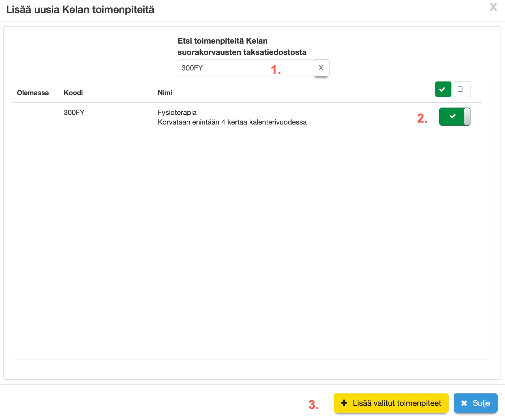Click the Koodi column header
The image size is (505, 420).
point(73,93)
